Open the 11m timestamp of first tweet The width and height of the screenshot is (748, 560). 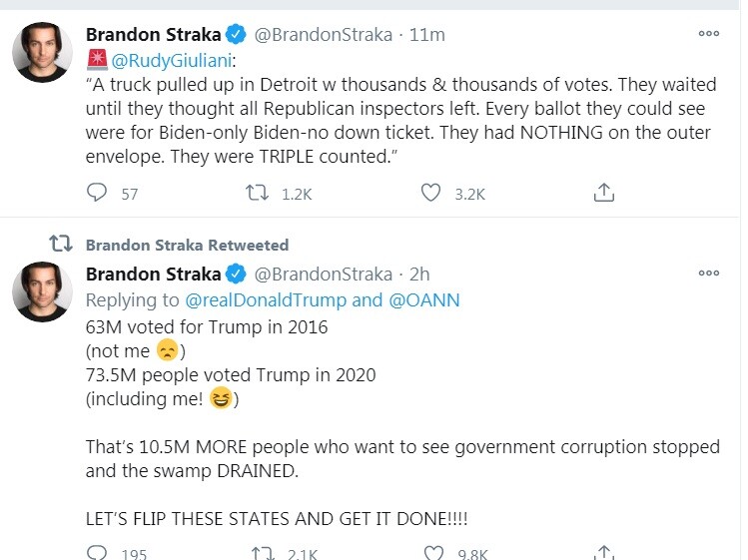[427, 35]
